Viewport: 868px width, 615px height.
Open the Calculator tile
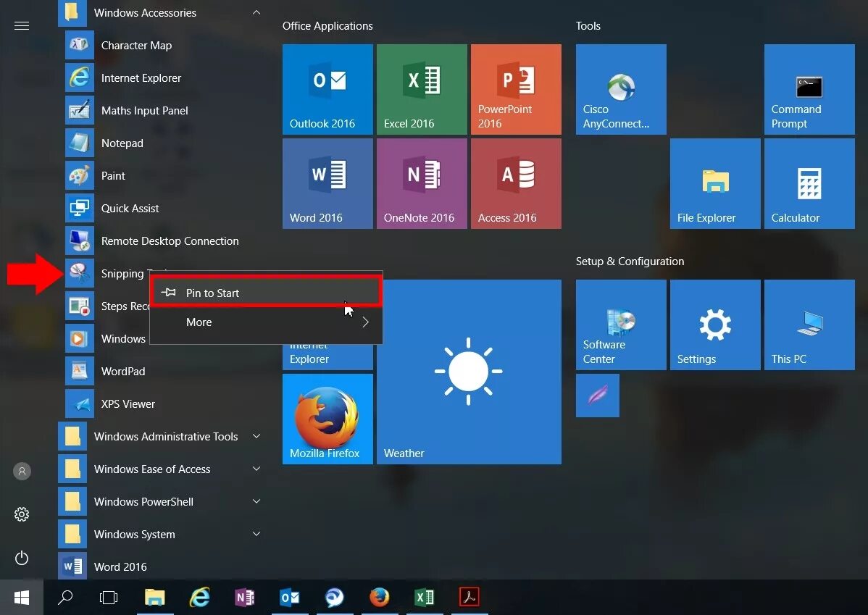[809, 183]
